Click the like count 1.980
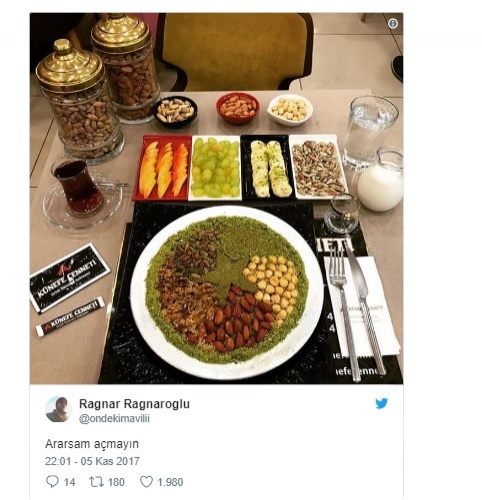Image resolution: width=482 pixels, height=500 pixels. click(x=170, y=482)
